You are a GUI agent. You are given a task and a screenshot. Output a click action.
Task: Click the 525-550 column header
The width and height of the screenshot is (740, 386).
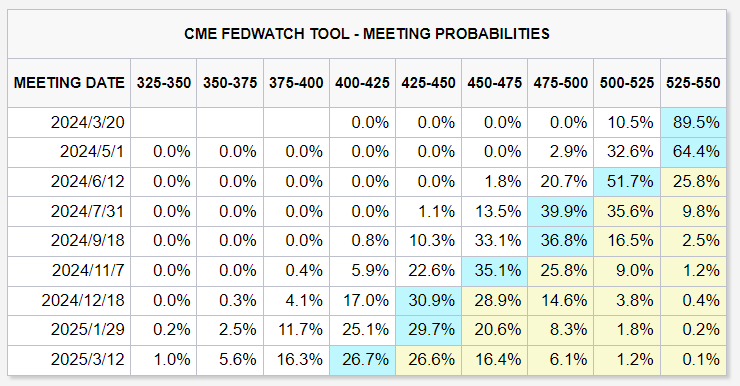pyautogui.click(x=693, y=83)
